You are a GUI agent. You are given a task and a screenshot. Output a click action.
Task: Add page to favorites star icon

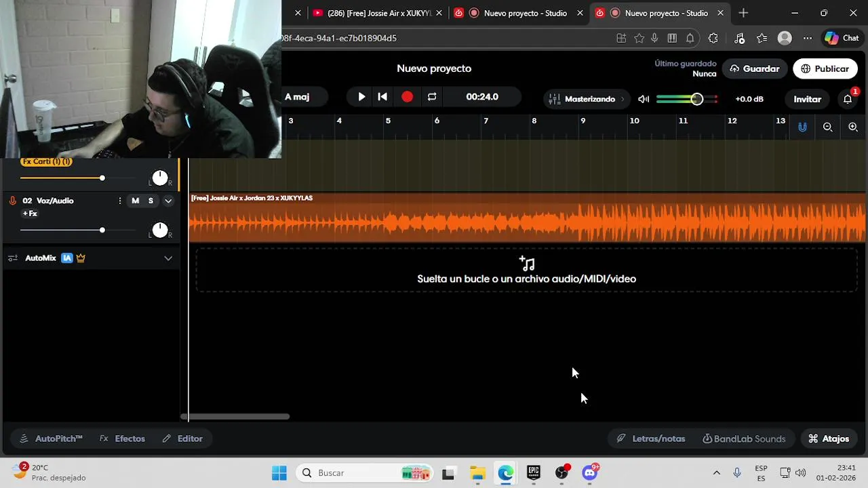click(639, 38)
